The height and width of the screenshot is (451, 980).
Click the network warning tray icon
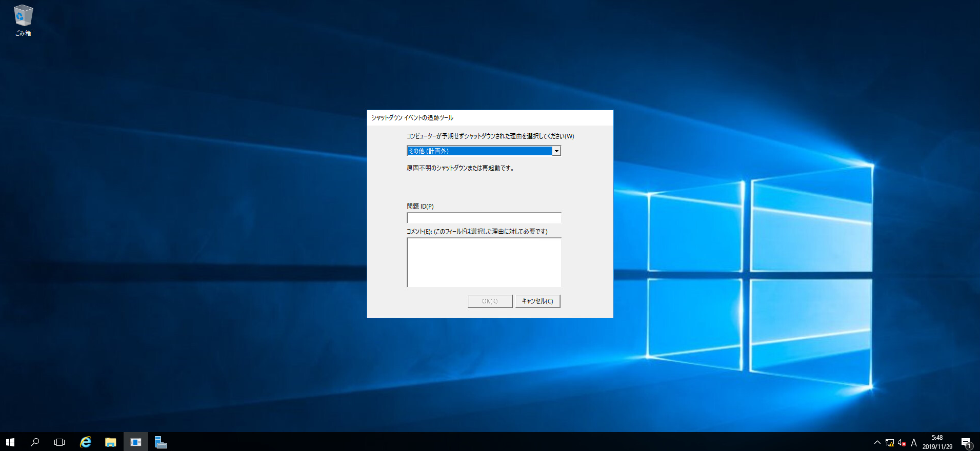coord(890,442)
